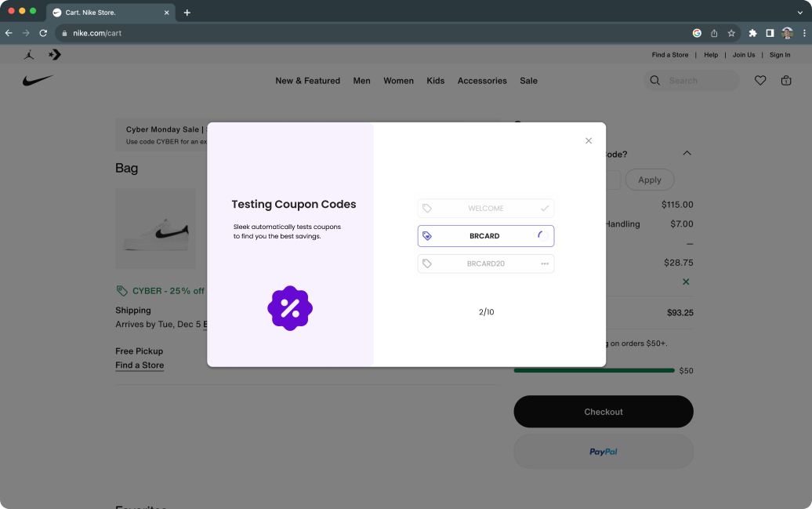
Task: Click the BRCARD20 pending coupon row
Action: 486,264
